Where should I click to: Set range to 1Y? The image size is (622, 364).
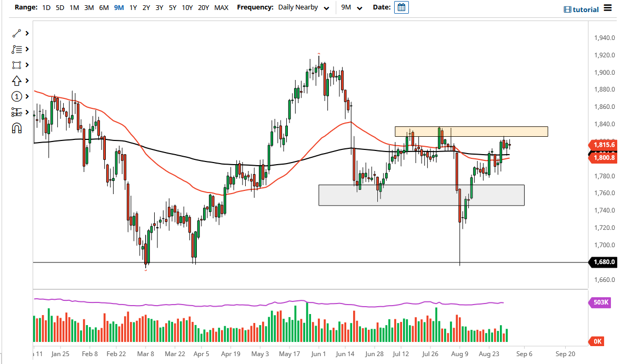pyautogui.click(x=133, y=7)
